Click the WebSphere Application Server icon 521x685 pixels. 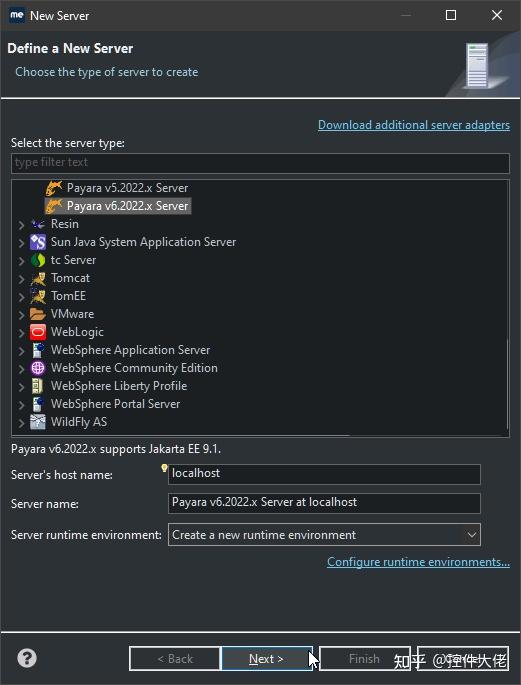[x=38, y=350]
